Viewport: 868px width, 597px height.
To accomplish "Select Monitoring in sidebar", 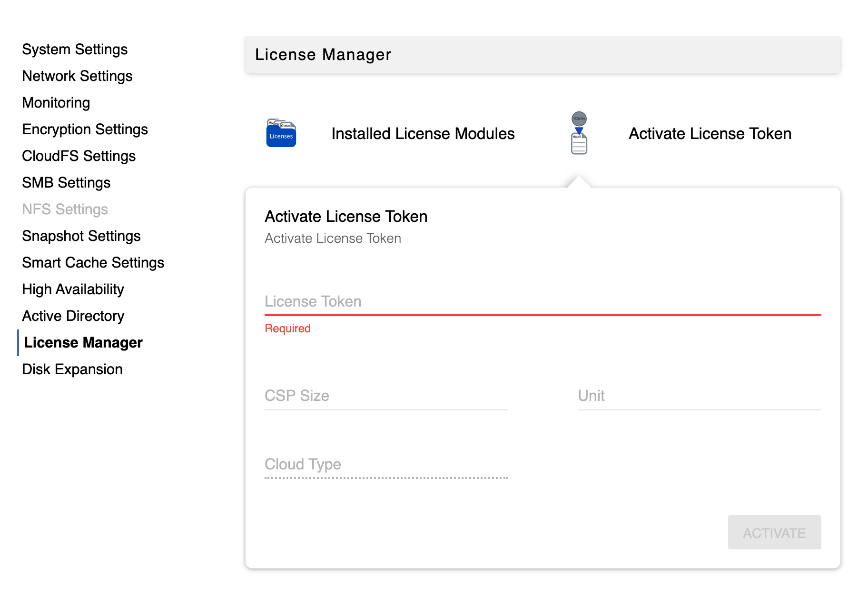I will click(56, 103).
